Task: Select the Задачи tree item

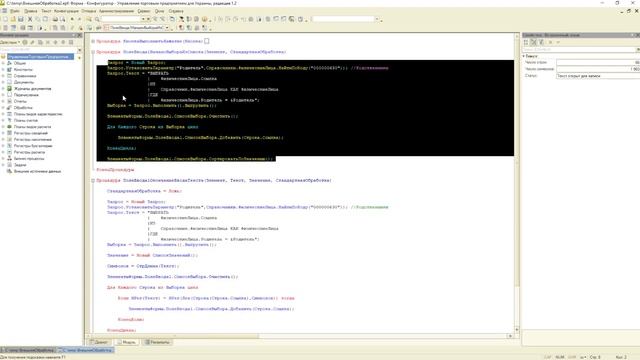Action: [20, 165]
